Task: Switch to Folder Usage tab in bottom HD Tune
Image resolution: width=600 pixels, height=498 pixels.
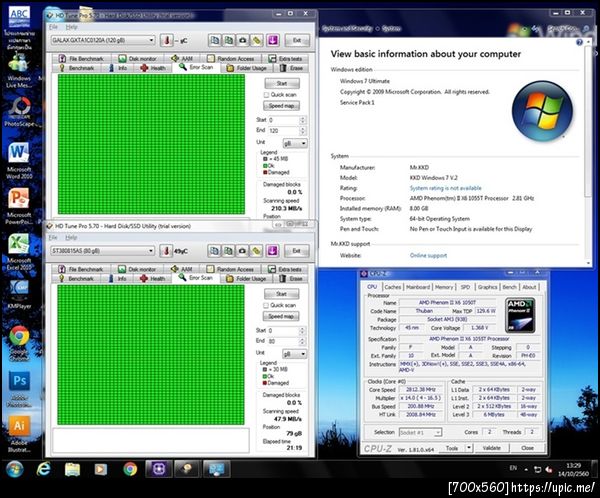Action: [x=247, y=279]
